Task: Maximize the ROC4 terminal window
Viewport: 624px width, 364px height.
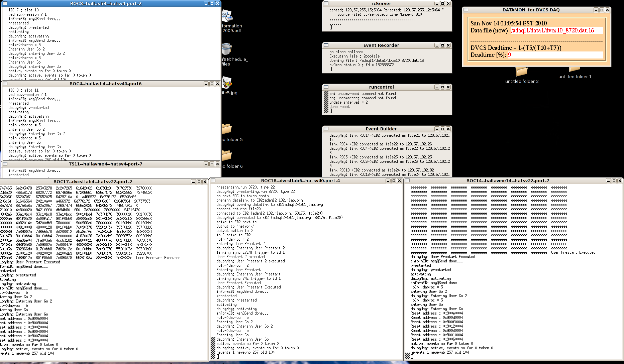Action: [212, 84]
